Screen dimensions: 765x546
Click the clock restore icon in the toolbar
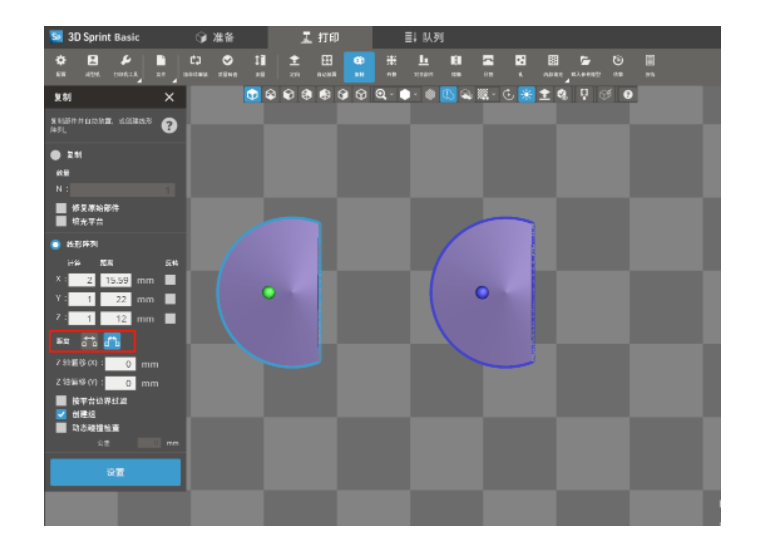tap(618, 61)
